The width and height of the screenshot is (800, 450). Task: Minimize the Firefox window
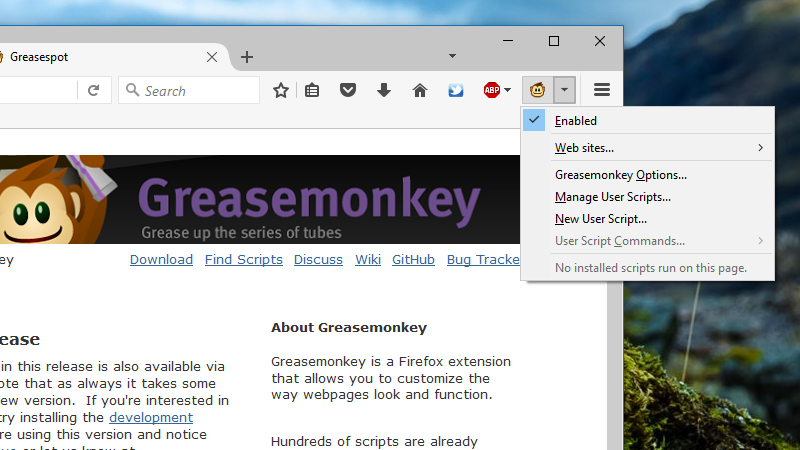(x=508, y=41)
